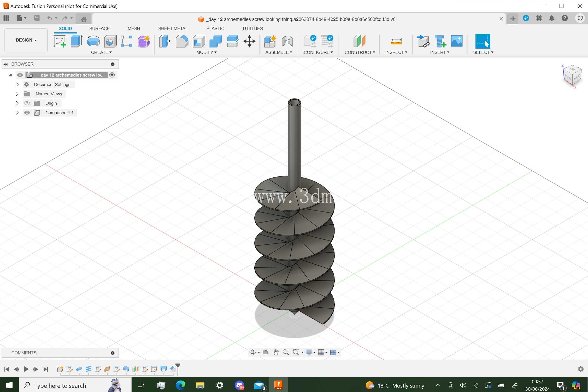Open the CONSTRUCT dropdown menu

coord(360,52)
